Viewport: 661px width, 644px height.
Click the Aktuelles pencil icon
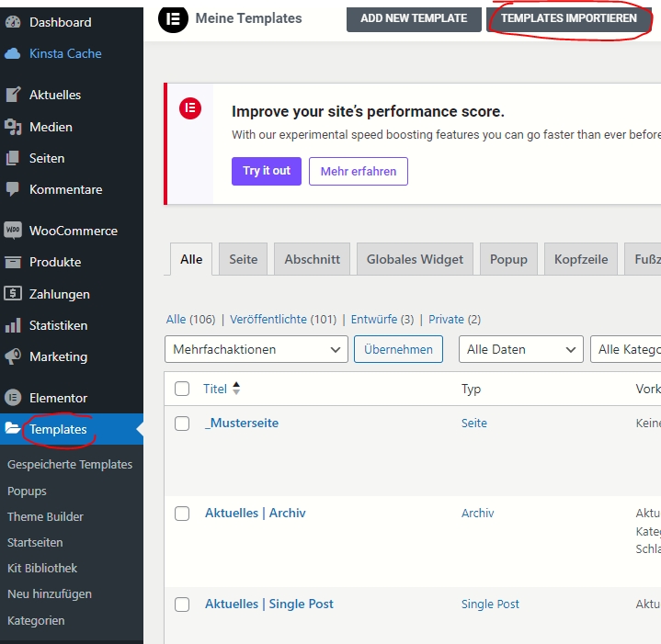(13, 95)
